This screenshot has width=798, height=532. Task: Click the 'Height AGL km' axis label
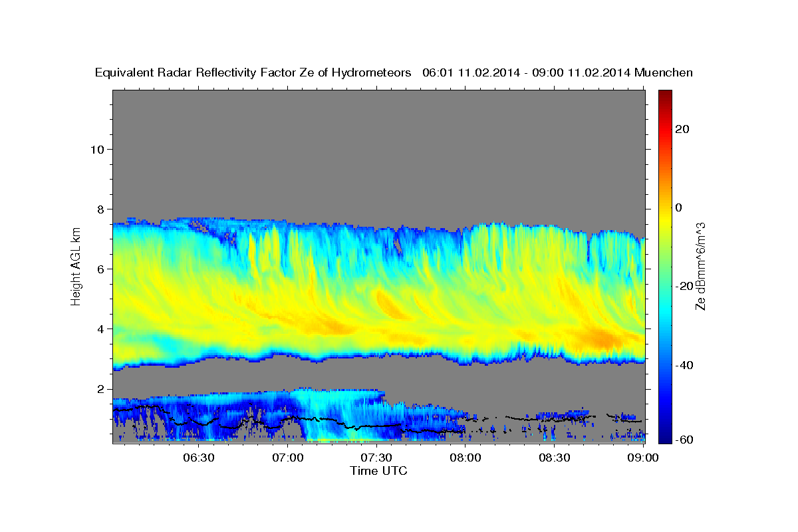point(76,265)
